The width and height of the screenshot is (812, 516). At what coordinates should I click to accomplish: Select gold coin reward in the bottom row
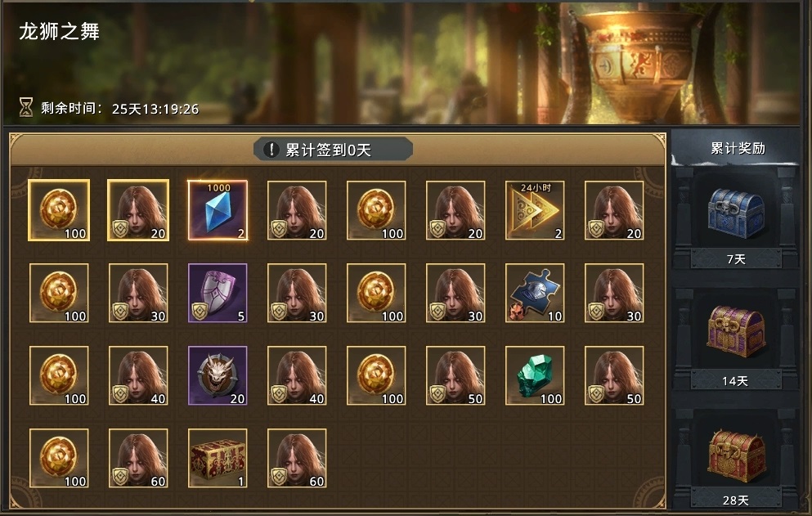59,458
